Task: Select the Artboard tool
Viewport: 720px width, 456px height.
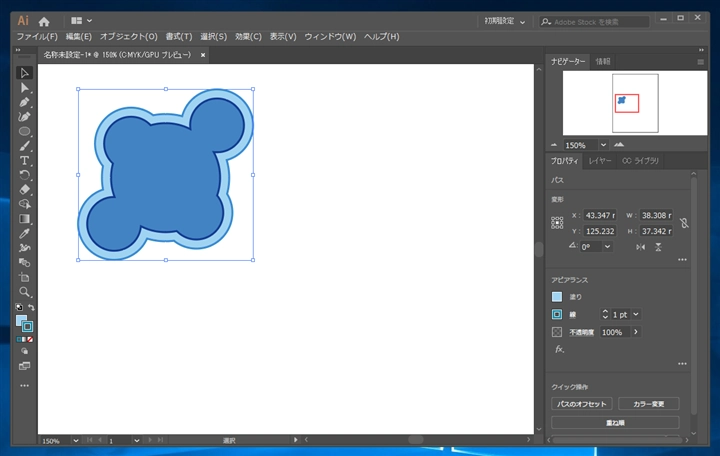Action: [24, 277]
